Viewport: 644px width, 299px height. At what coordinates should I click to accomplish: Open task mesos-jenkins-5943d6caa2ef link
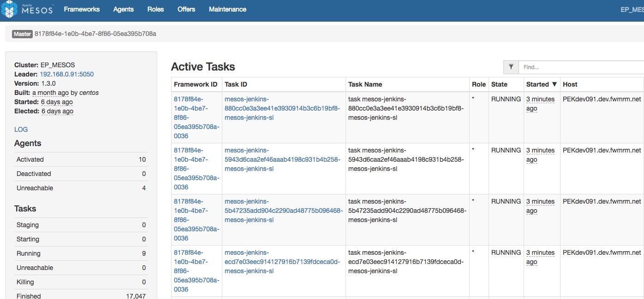[x=282, y=159]
